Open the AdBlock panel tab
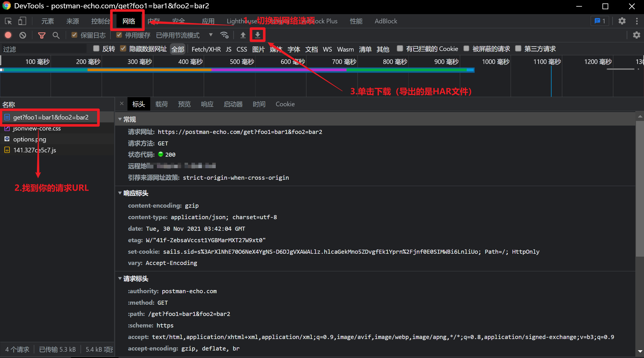 pos(386,21)
